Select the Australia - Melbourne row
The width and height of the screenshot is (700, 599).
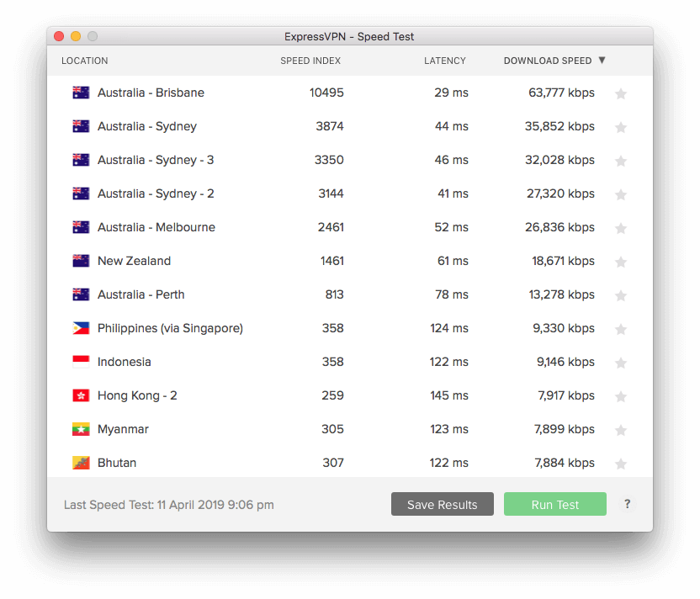[x=350, y=227]
